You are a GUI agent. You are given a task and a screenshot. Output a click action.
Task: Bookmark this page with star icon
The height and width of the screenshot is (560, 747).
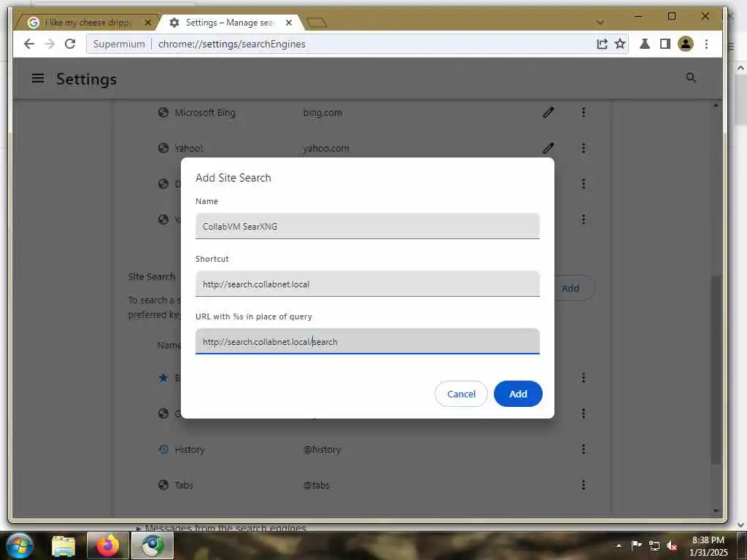point(620,44)
